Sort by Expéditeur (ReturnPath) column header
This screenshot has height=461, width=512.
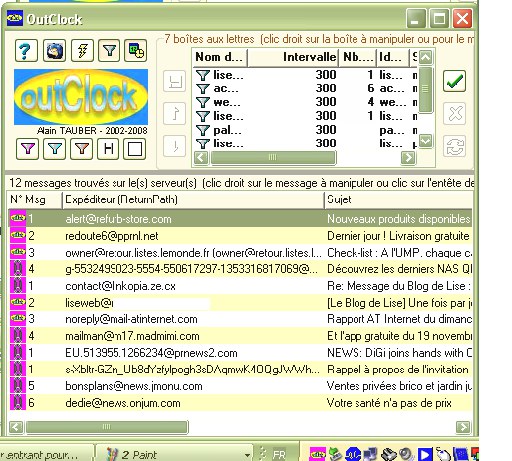(193, 200)
